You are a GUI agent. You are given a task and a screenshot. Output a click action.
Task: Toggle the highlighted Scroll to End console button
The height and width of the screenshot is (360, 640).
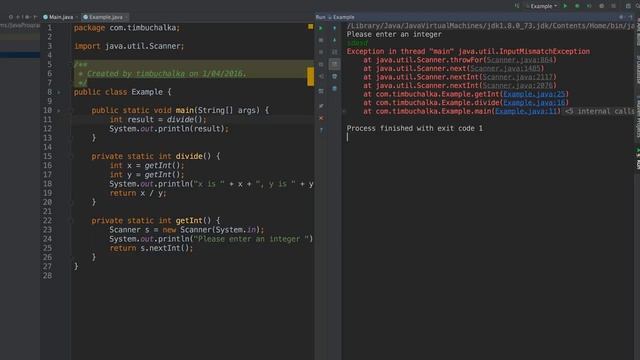(334, 64)
